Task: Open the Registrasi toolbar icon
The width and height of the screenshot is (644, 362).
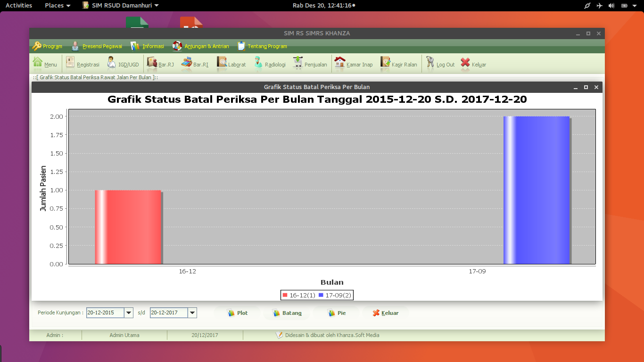Action: tap(71, 63)
